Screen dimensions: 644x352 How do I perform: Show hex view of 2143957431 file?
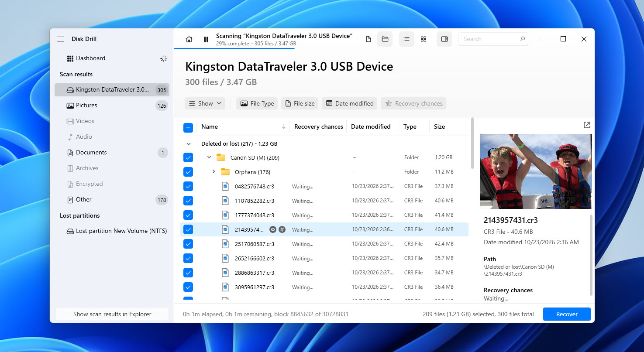282,229
